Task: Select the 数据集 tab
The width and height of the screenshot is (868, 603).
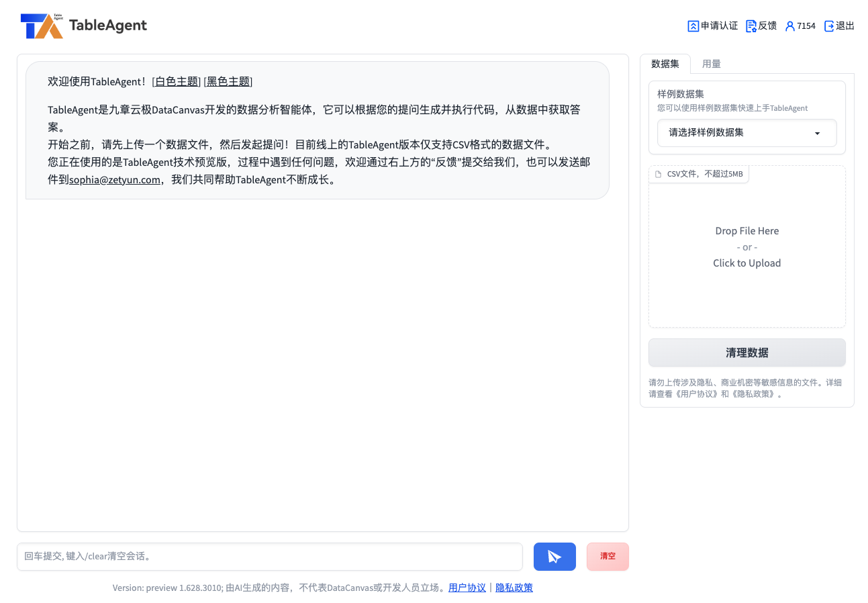Action: coord(665,64)
